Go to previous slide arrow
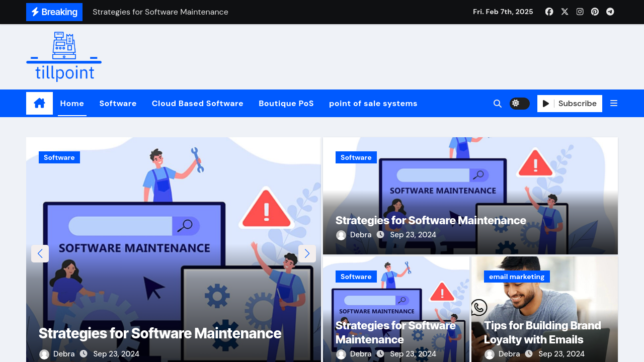 [40, 253]
